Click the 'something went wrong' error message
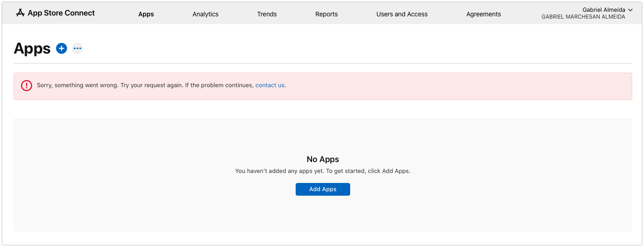This screenshot has height=247, width=644. pyautogui.click(x=145, y=85)
